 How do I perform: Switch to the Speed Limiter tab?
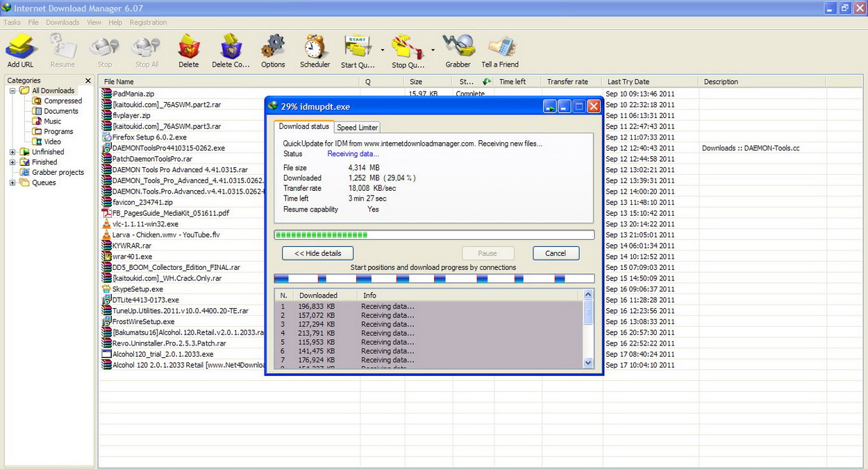pyautogui.click(x=357, y=127)
